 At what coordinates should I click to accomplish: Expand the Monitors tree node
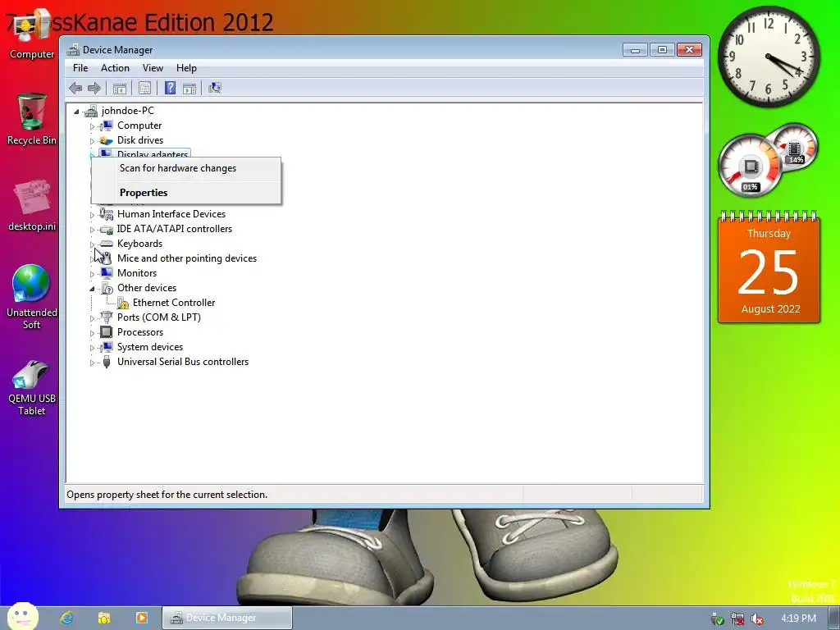[x=92, y=274]
